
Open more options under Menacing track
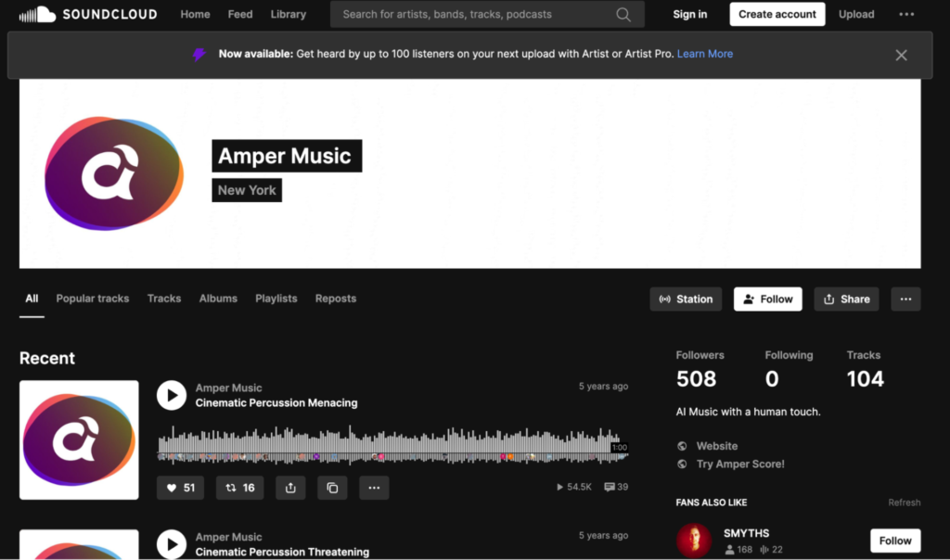[374, 488]
